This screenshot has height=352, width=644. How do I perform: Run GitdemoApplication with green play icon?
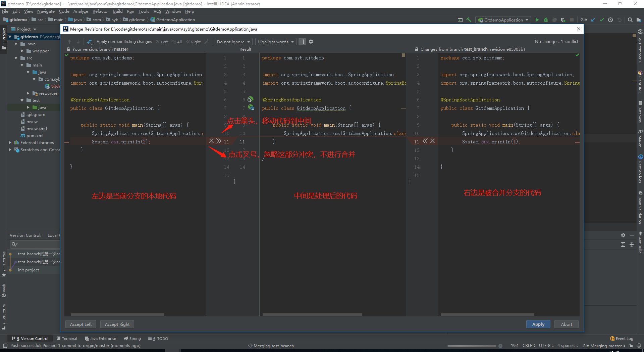click(537, 20)
